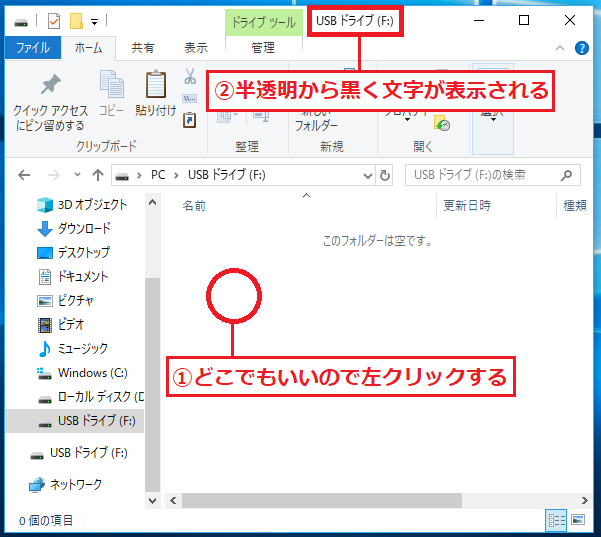This screenshot has width=601, height=537.
Task: Switch to the 共有 ribbon tab
Action: (143, 48)
